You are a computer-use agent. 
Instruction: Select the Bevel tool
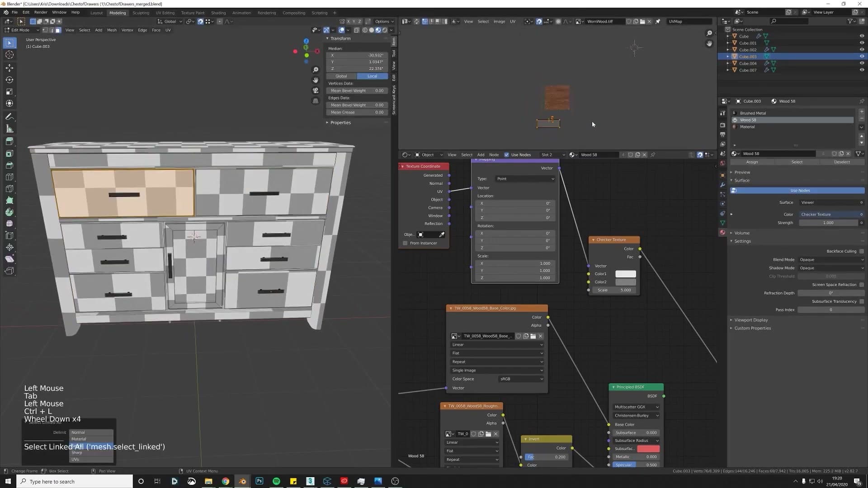click(9, 165)
